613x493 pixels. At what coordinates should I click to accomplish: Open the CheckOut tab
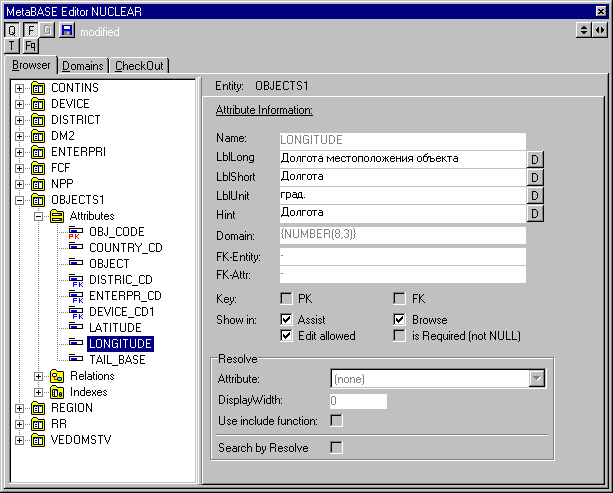(140, 66)
